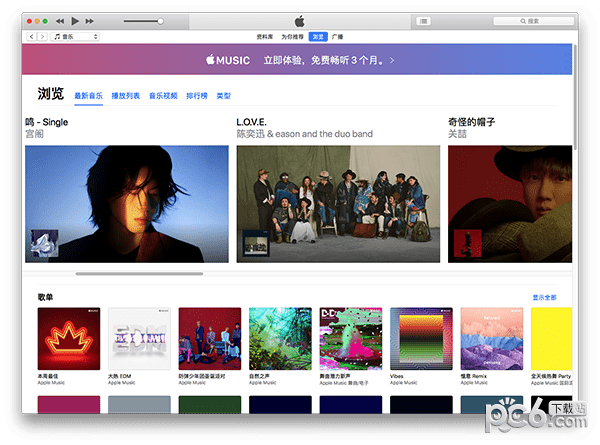The width and height of the screenshot is (600, 445).
Task: Go back with the left arrow
Action: pyautogui.click(x=32, y=37)
